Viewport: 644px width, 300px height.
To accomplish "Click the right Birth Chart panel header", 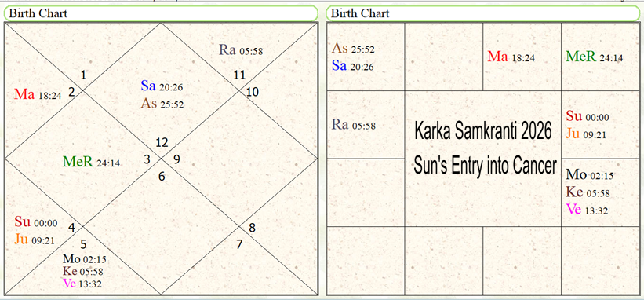I will pyautogui.click(x=483, y=13).
